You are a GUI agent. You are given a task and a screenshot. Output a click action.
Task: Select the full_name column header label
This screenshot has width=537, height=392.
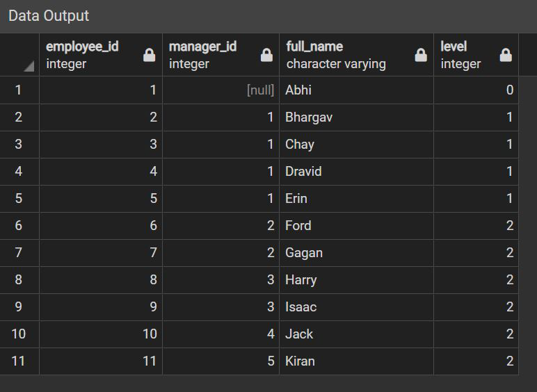click(314, 47)
